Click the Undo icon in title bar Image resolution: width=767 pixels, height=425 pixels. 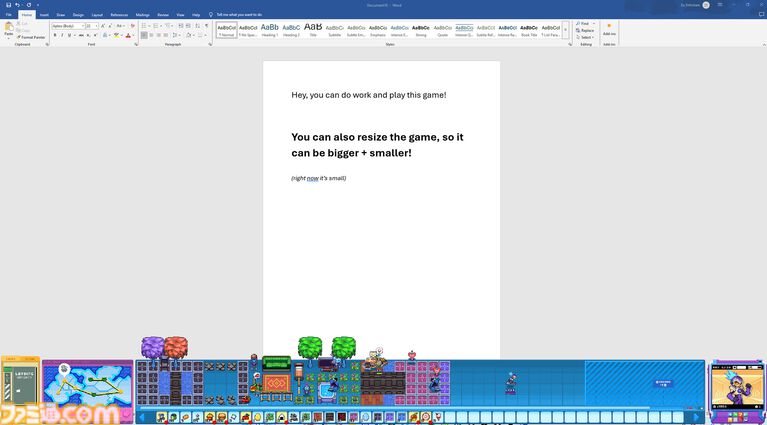pyautogui.click(x=17, y=5)
